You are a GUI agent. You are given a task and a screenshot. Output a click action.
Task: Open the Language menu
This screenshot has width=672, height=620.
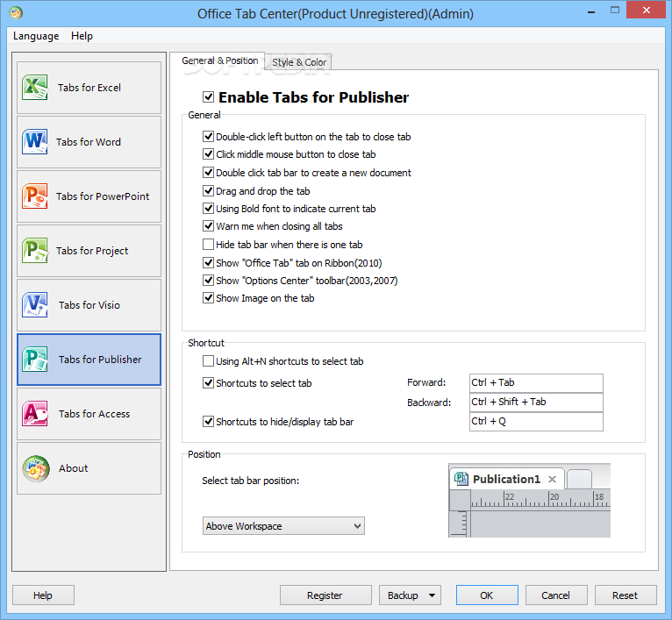coord(36,36)
